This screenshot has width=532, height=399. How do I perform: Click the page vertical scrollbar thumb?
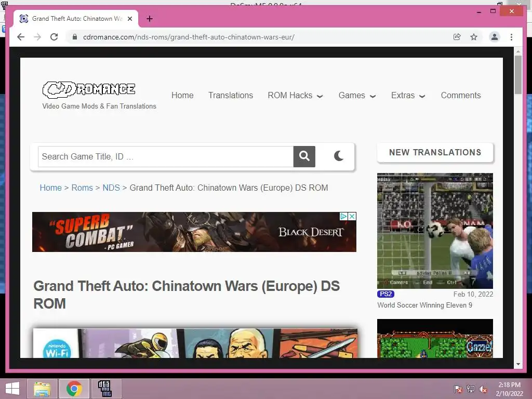(x=518, y=75)
